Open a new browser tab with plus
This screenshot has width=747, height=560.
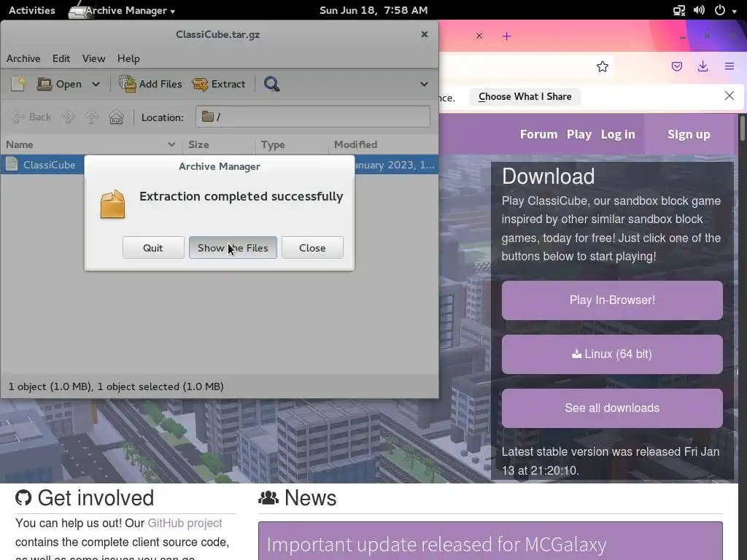click(506, 36)
